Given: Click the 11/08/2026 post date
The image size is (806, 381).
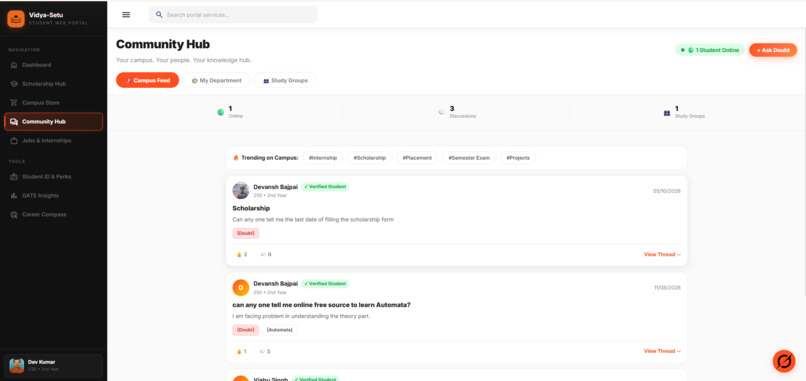Looking at the screenshot, I should [x=667, y=288].
